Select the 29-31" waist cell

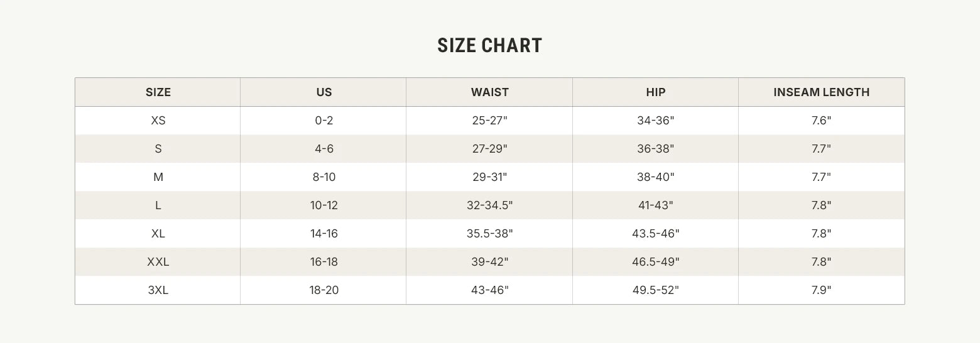pyautogui.click(x=489, y=177)
